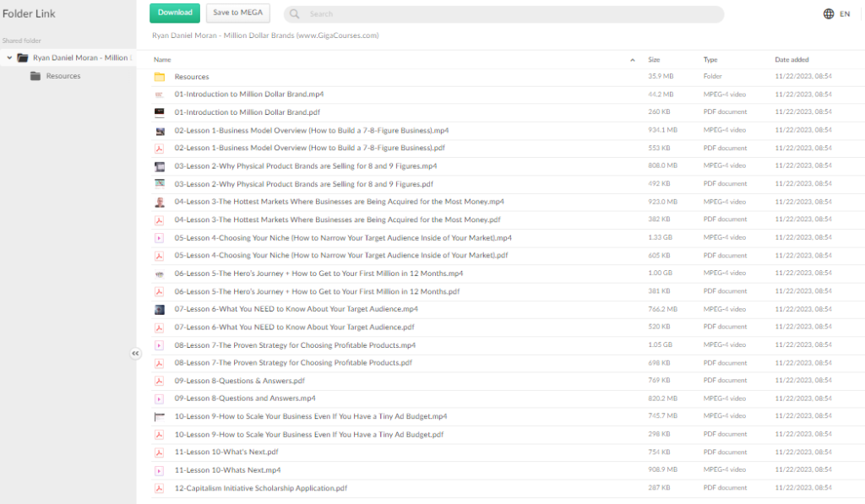Collapse the left sidebar panel
Image resolution: width=865 pixels, height=504 pixels.
pos(135,354)
